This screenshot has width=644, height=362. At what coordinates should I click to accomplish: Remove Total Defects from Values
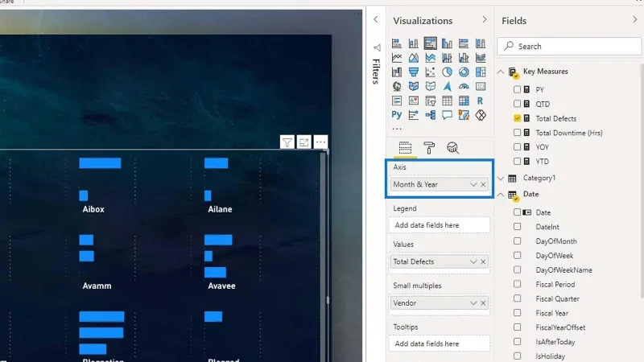click(x=483, y=262)
